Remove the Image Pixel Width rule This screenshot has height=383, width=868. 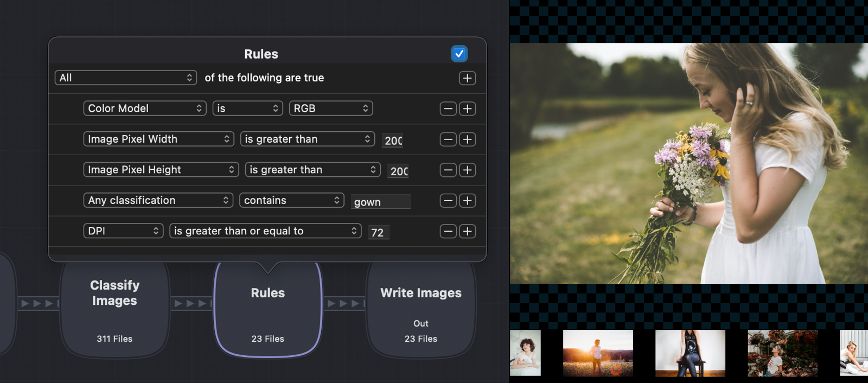pyautogui.click(x=448, y=139)
